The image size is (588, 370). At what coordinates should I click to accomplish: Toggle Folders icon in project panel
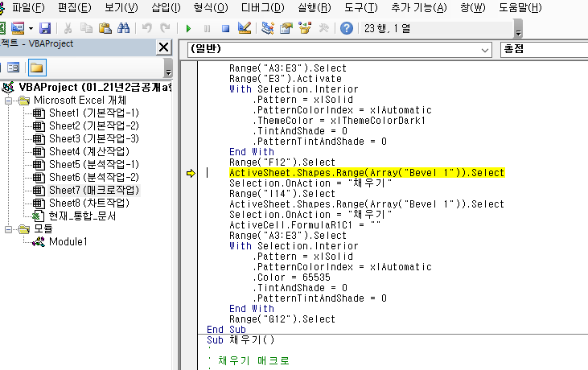point(37,68)
